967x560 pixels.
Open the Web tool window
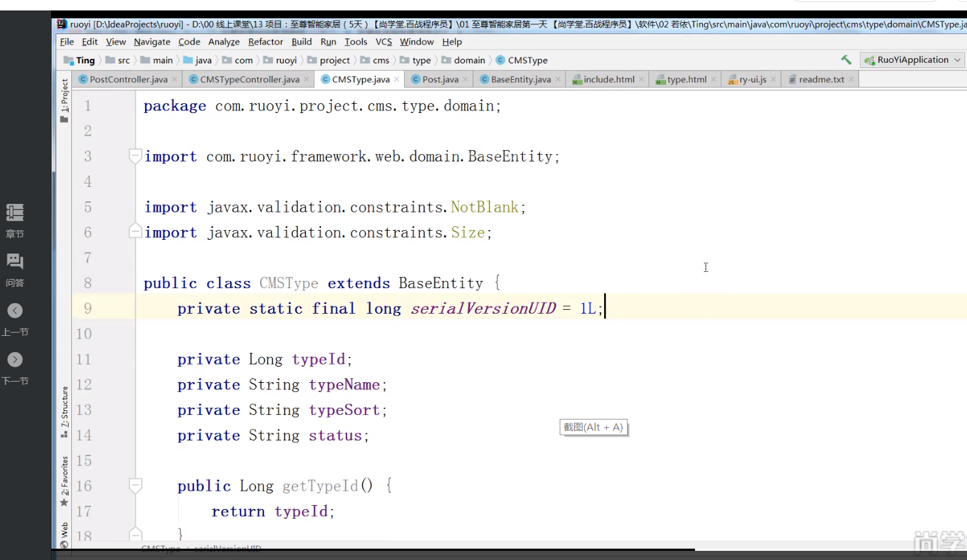click(x=64, y=535)
